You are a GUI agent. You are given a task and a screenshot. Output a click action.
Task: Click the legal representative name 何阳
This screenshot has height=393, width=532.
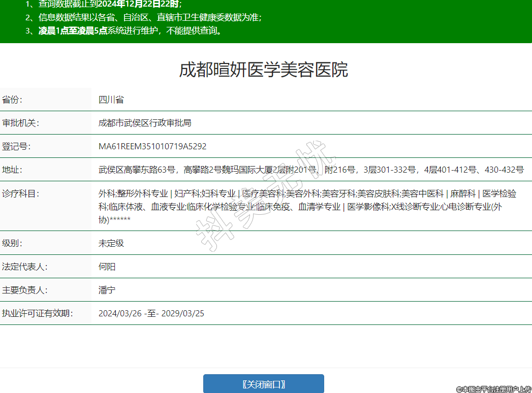coord(107,267)
